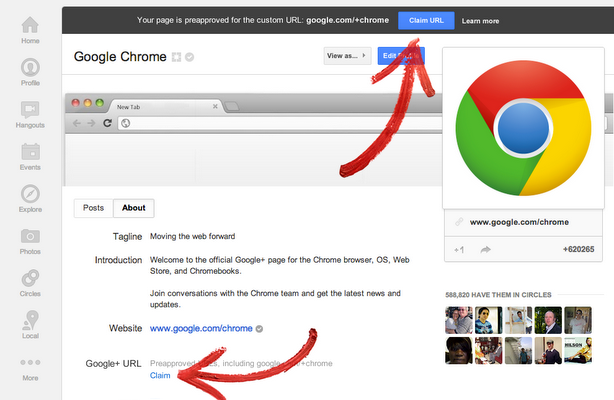The height and width of the screenshot is (400, 614).
Task: Close the New Tab in cover image
Action: click(x=215, y=106)
